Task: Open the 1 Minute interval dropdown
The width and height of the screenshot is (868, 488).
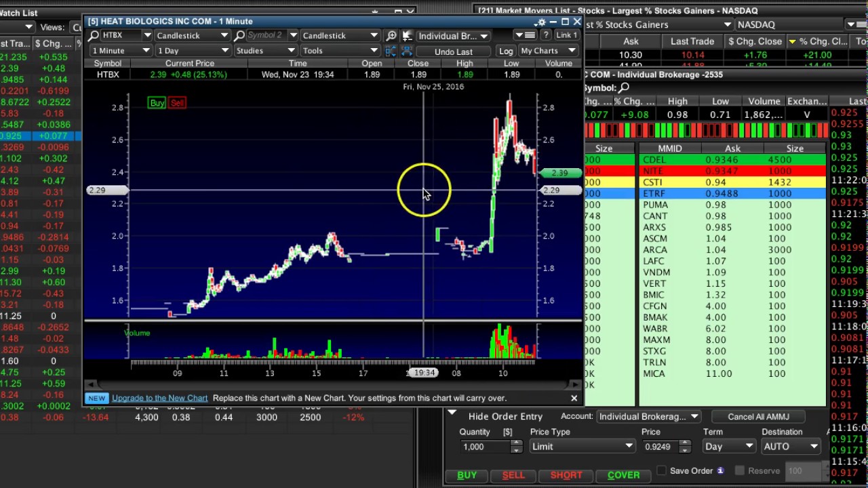Action: click(x=121, y=51)
